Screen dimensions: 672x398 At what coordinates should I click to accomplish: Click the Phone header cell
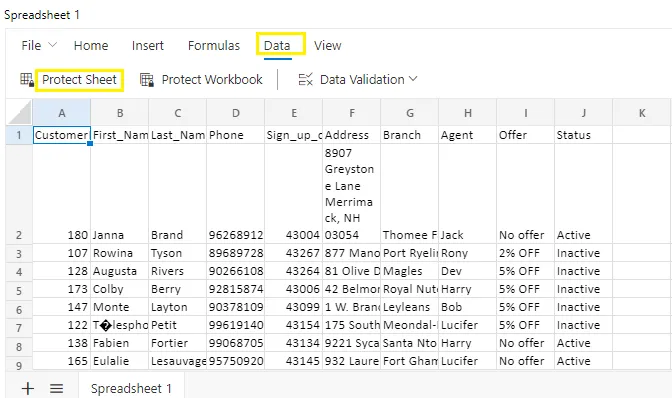tap(236, 135)
